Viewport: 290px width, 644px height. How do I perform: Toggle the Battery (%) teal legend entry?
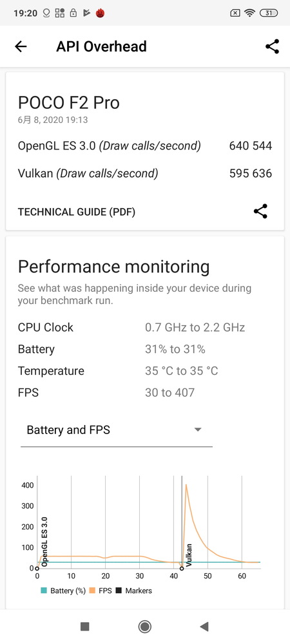click(63, 591)
